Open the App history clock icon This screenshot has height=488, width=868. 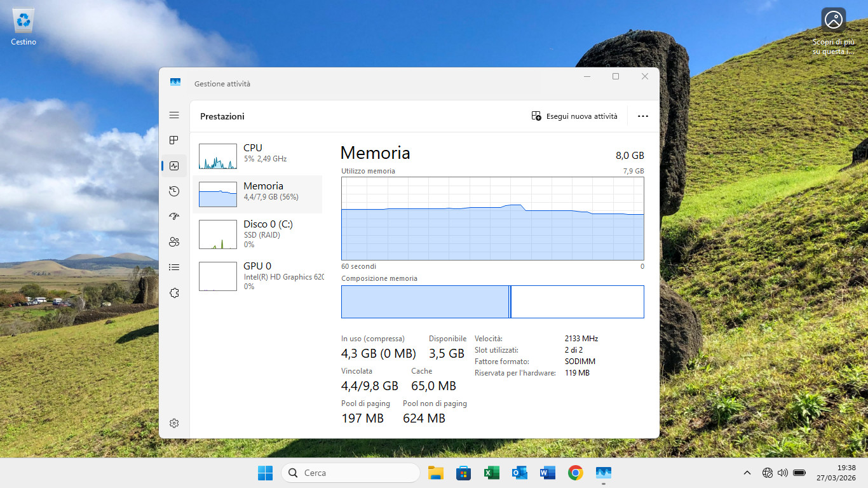point(174,191)
